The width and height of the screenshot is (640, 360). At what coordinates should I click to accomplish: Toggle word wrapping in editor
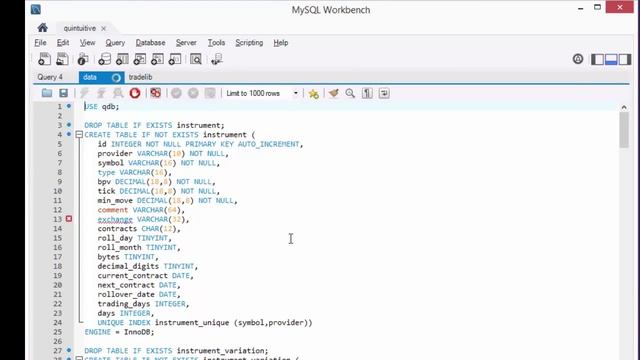pyautogui.click(x=384, y=93)
